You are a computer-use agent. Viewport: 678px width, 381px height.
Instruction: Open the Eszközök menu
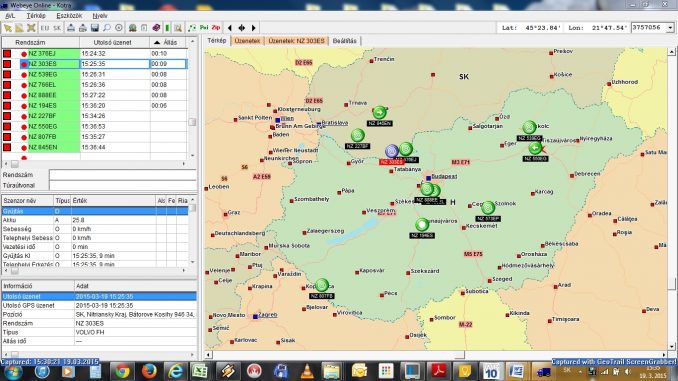coord(69,16)
